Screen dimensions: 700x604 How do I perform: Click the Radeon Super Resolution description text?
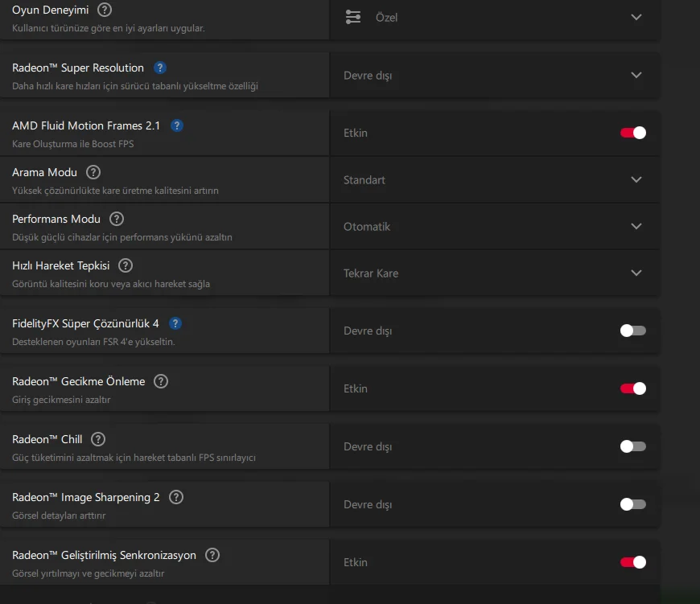tap(135, 86)
